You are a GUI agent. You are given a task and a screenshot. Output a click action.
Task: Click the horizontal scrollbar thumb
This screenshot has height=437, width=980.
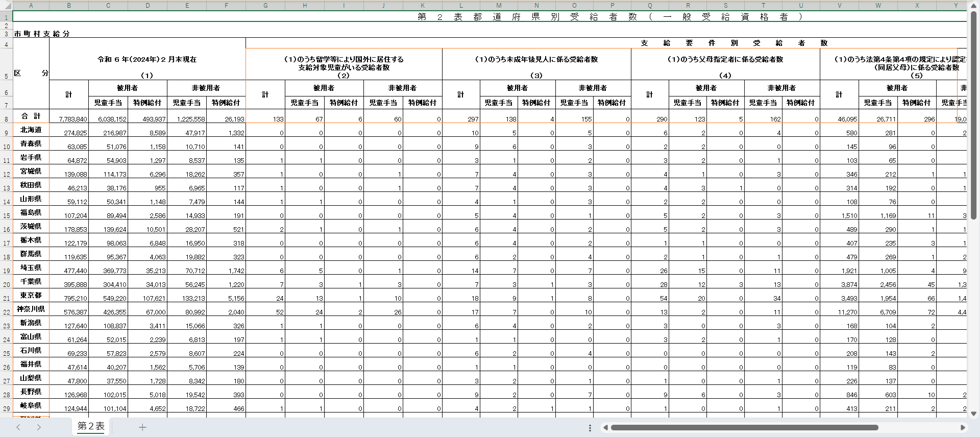pyautogui.click(x=744, y=428)
